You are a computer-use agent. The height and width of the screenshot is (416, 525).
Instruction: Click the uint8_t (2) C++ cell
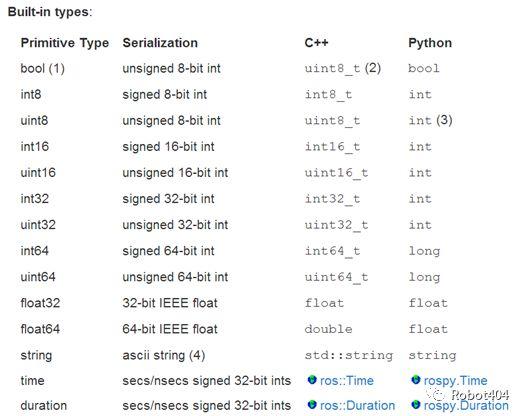343,68
